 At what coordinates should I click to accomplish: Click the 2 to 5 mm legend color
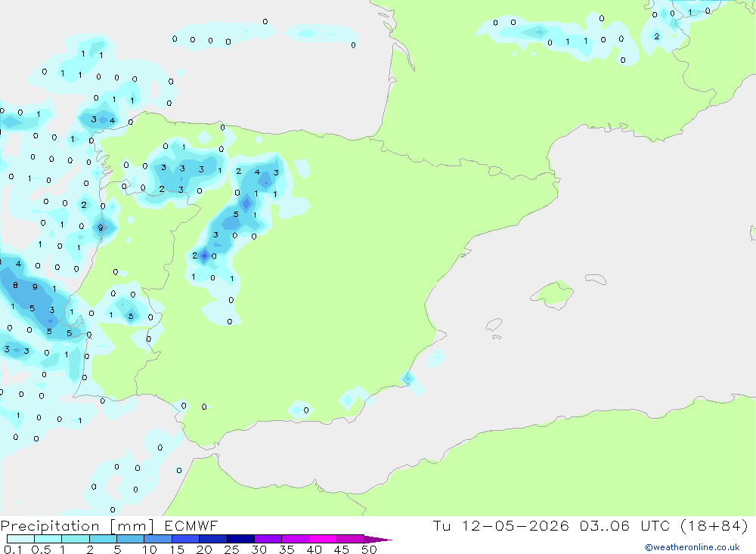pos(103,539)
